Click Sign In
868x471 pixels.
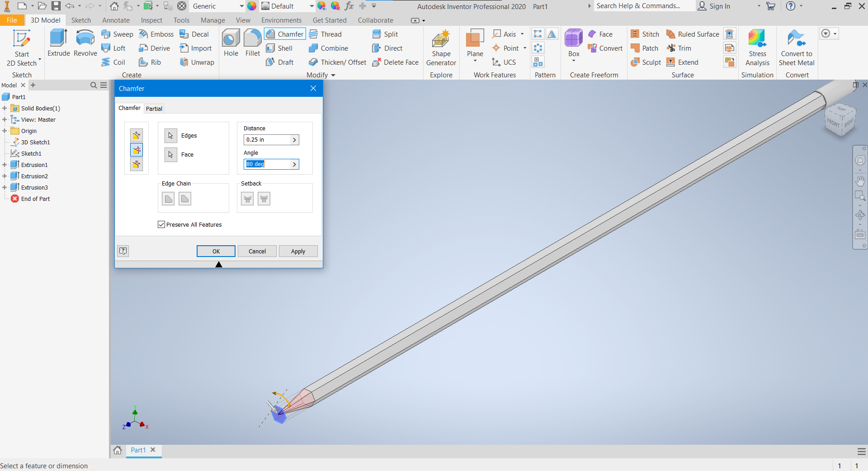(714, 6)
